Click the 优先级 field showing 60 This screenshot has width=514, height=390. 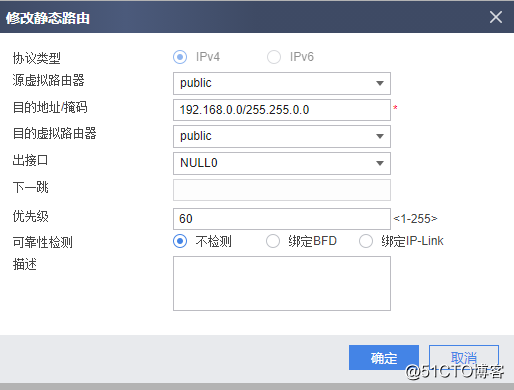[x=282, y=219]
